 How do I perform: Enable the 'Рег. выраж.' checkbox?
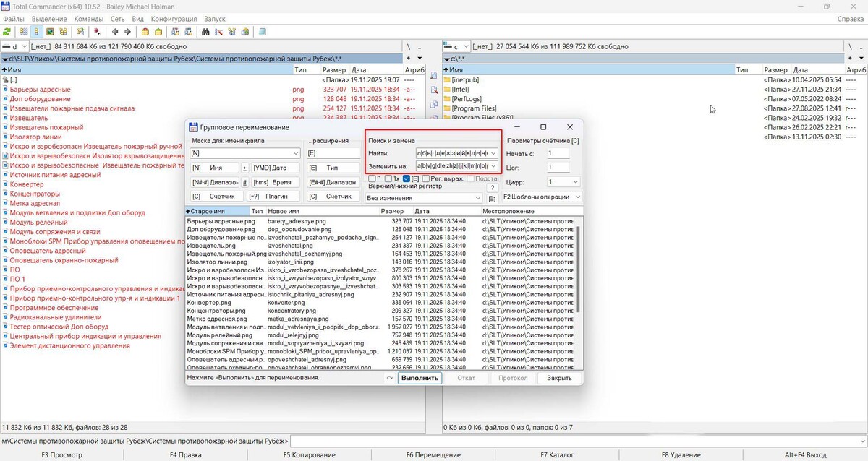tap(427, 178)
